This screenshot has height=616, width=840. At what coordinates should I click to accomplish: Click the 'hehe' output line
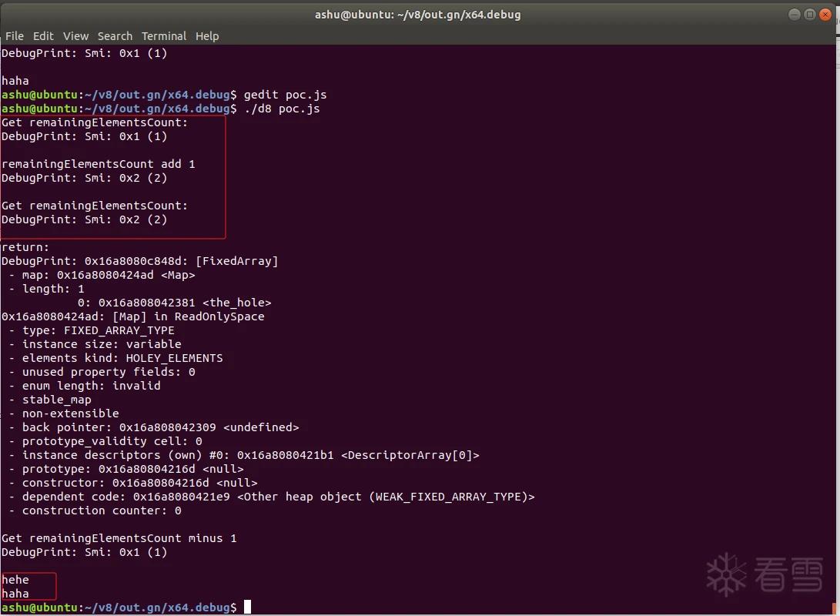pos(15,580)
